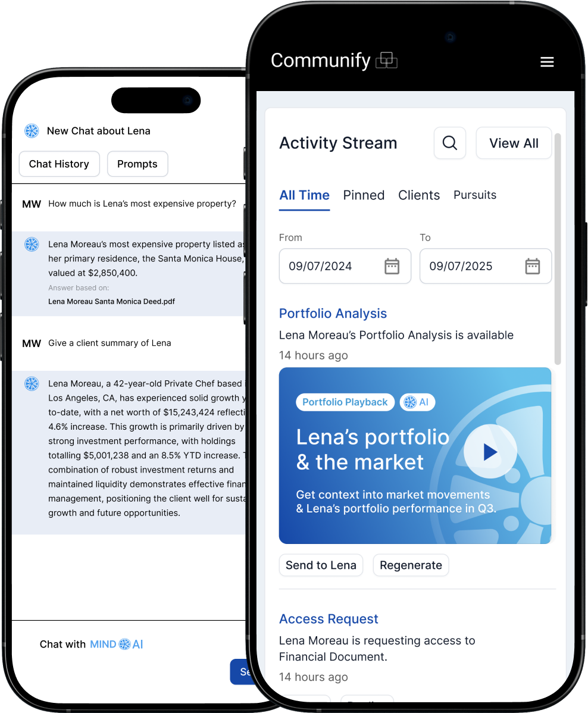
Task: Open the hamburger menu in Communify header
Action: tap(547, 62)
